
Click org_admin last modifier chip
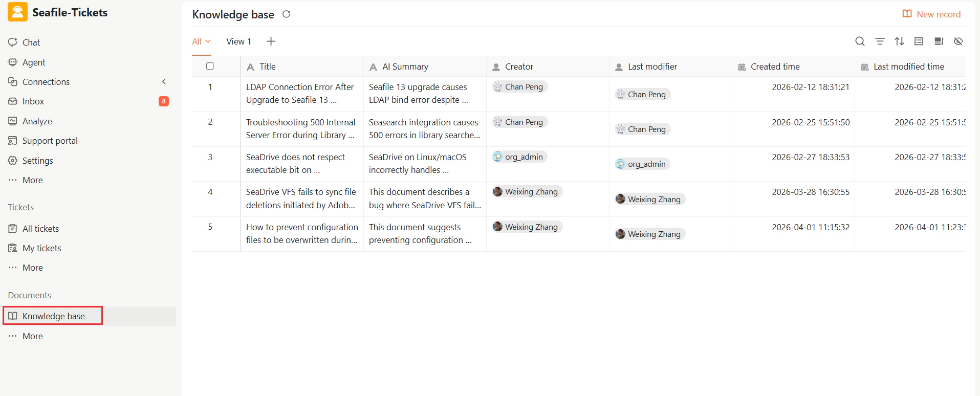[642, 164]
